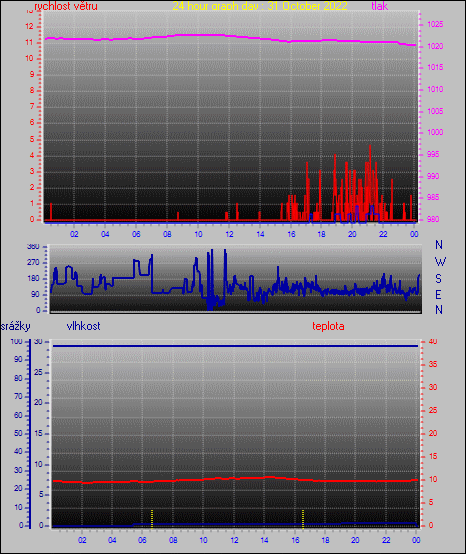Click the blue "vlhkost" label

click(x=83, y=326)
